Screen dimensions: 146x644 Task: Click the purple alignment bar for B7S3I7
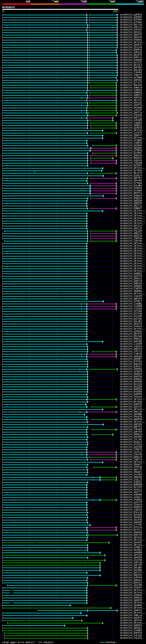coord(102,530)
